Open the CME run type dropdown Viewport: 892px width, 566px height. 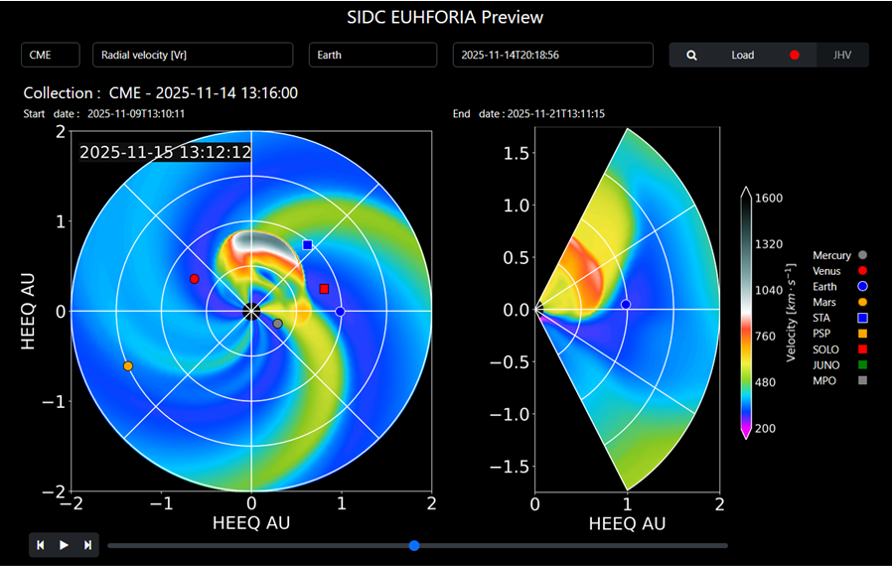51,55
